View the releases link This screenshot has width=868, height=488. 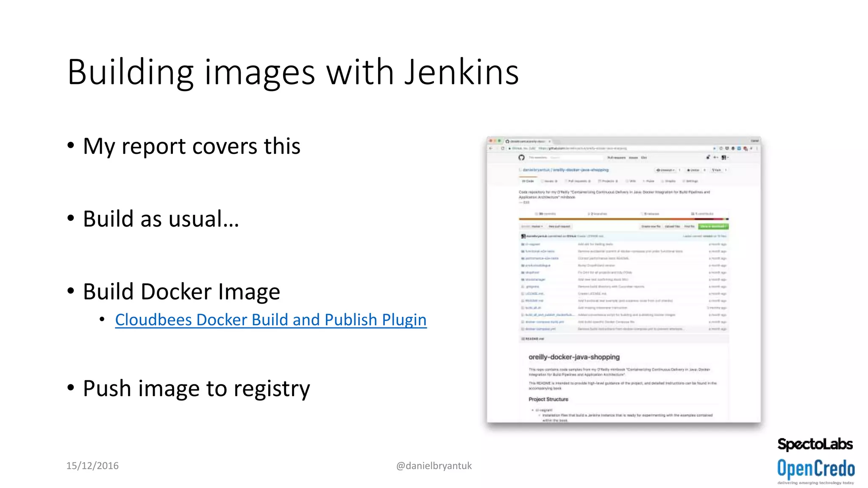(650, 214)
